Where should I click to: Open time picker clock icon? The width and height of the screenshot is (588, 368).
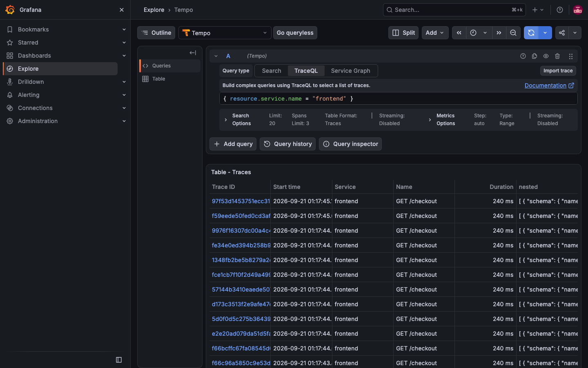(x=473, y=33)
